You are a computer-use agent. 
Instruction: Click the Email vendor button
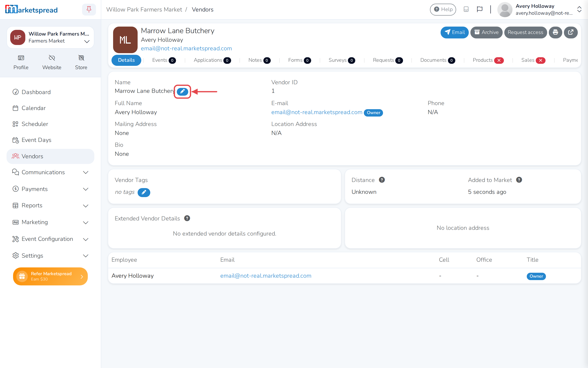[454, 32]
